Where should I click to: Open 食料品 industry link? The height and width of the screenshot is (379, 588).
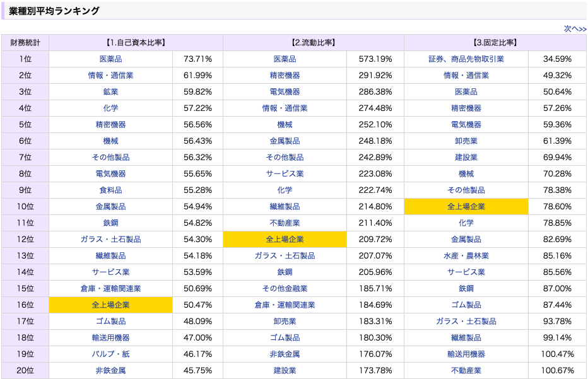pos(110,190)
